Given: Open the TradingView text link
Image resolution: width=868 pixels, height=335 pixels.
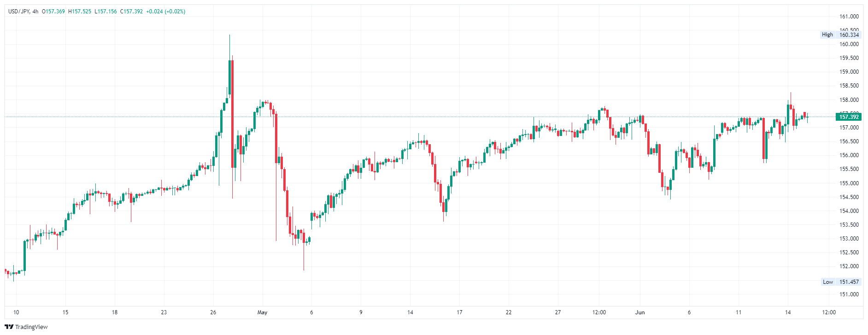Looking at the screenshot, I should 31,327.
